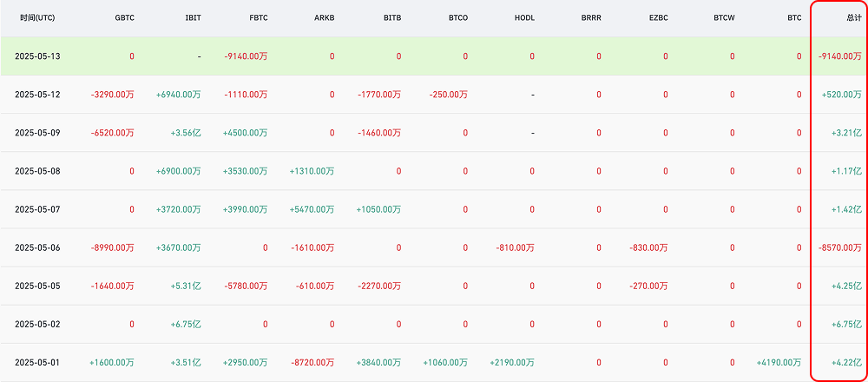Click IBIT value +5.31亿
The image size is (868, 382).
pyautogui.click(x=187, y=286)
